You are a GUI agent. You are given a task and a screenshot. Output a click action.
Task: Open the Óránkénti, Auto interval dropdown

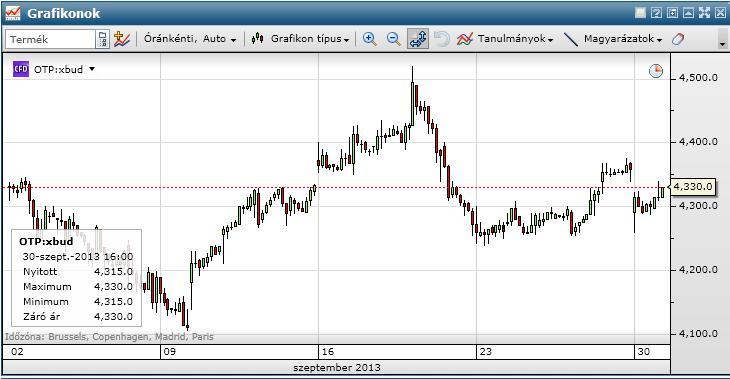point(190,39)
